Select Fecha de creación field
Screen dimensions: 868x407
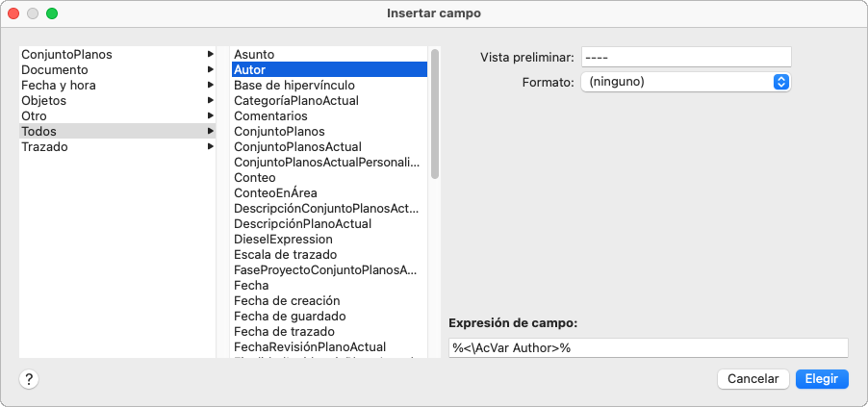click(286, 300)
